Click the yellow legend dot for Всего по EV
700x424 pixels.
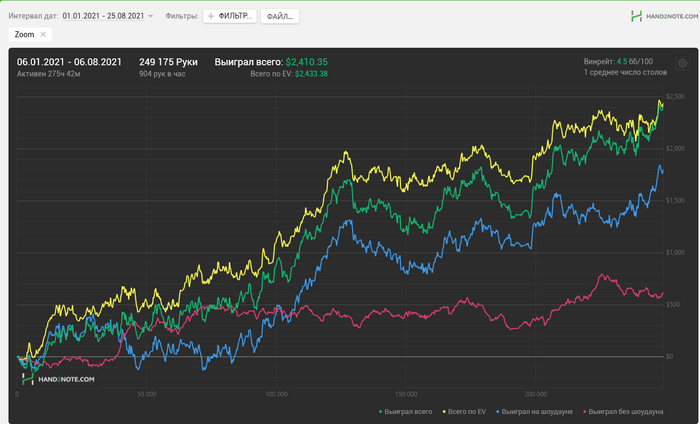click(444, 412)
